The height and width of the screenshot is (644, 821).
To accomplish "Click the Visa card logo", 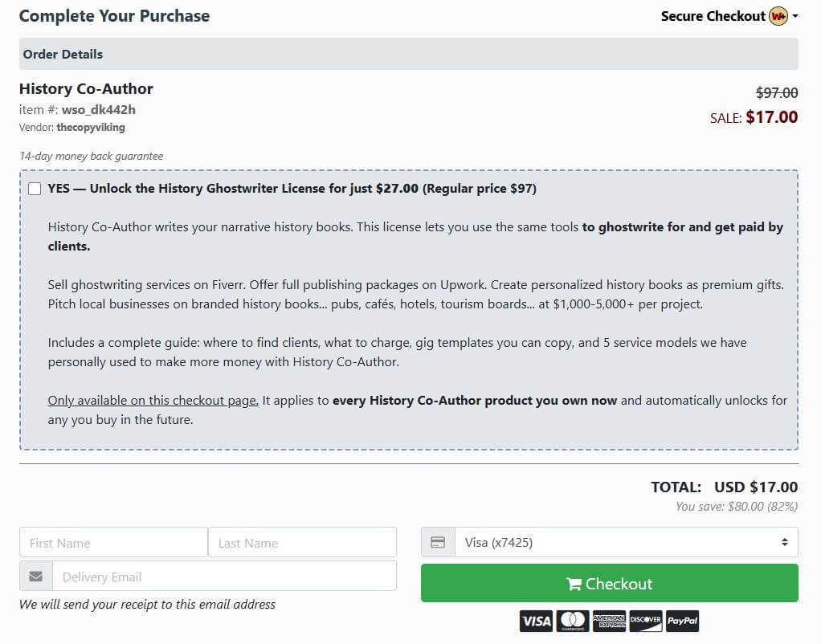I will click(536, 621).
